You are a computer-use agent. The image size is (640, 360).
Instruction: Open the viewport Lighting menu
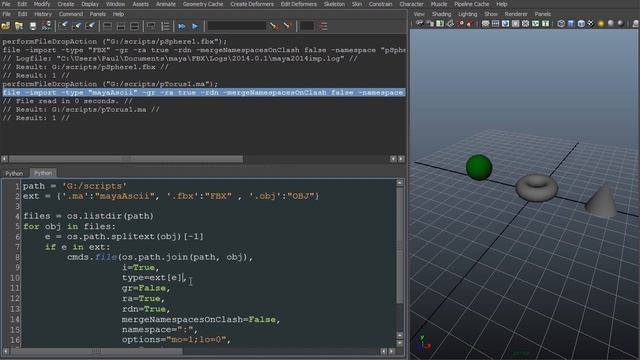pyautogui.click(x=467, y=14)
